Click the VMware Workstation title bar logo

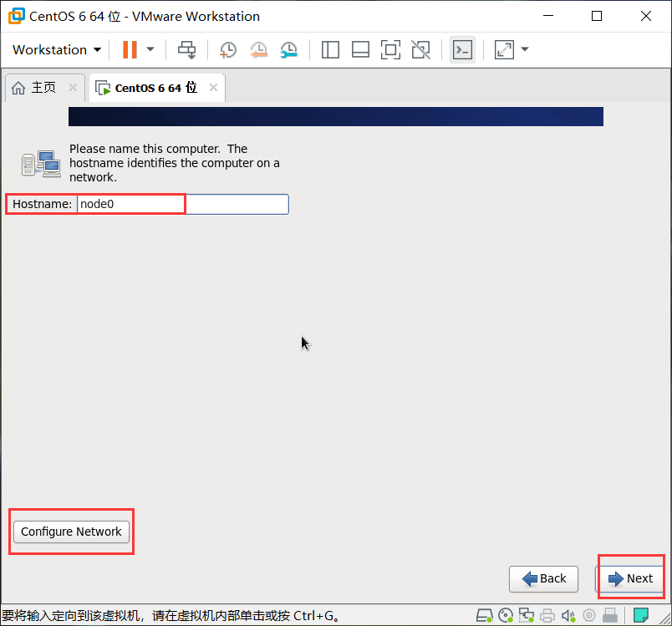pyautogui.click(x=17, y=16)
